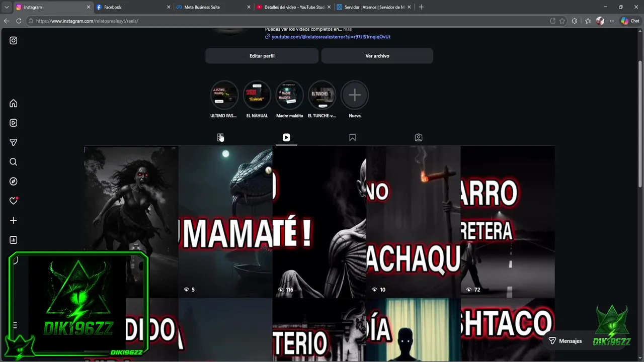Switch to the Facebook browser tab
Viewport: 644px width, 362px height.
(133, 7)
